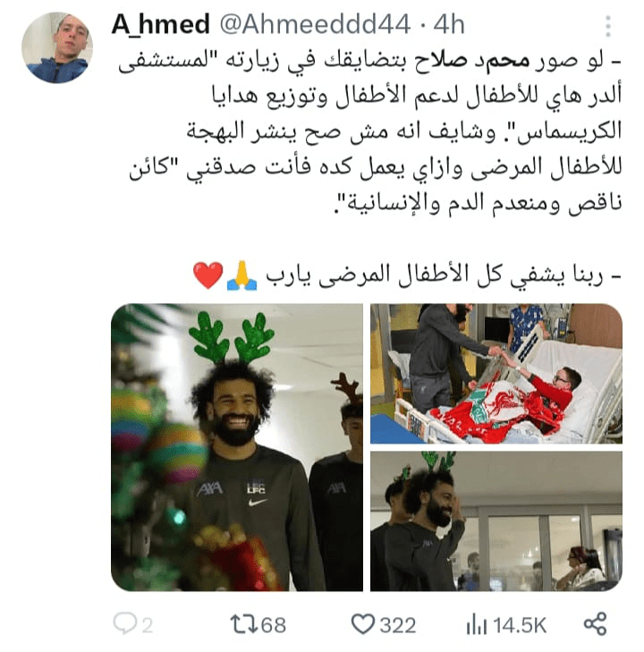Viewport: 644px width, 652px height.
Task: Open the three-dot more options menu
Action: (608, 26)
